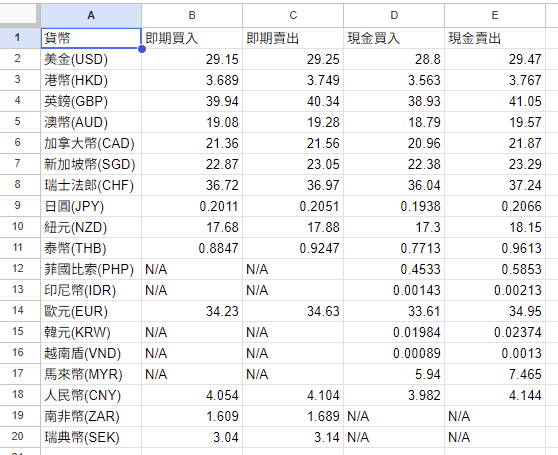558x455 pixels.
Task: Select column A header
Action: coord(91,15)
